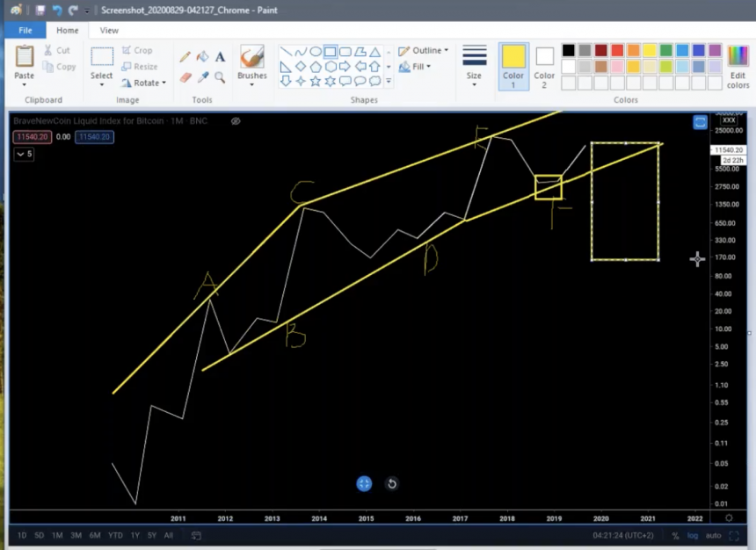Pick the Eraser tool
This screenshot has width=756, height=550.
coord(185,77)
